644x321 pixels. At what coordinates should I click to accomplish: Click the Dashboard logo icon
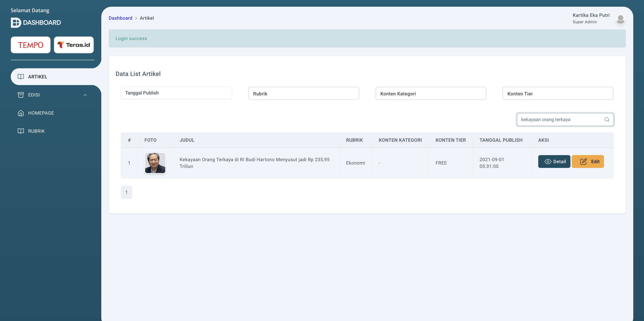pos(16,23)
